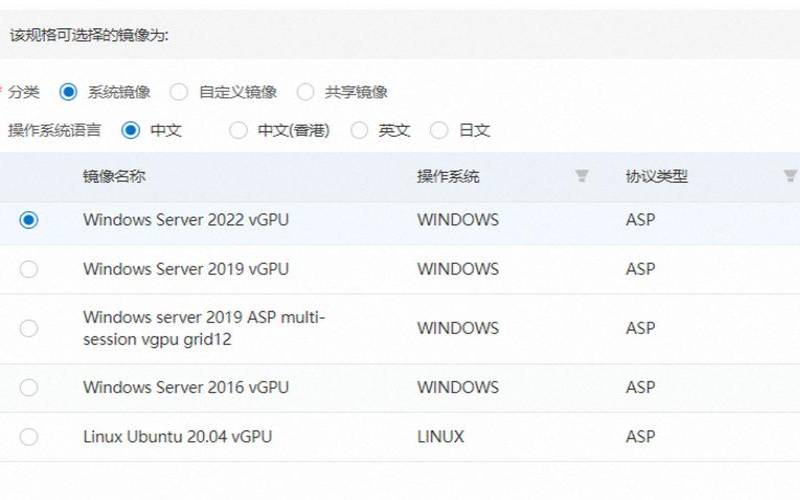This screenshot has height=500, width=800.
Task: Click the LINUX cell in the OS column
Action: (x=441, y=437)
